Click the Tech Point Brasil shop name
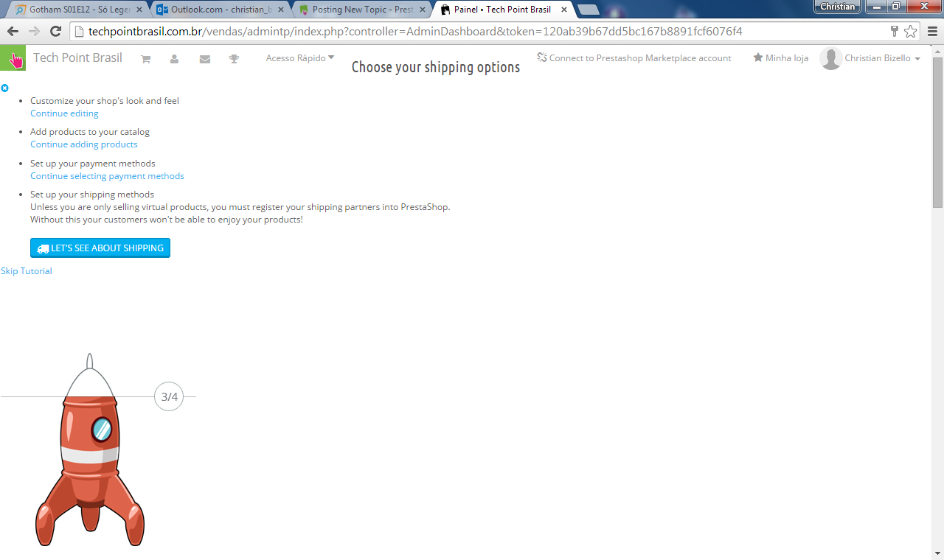The height and width of the screenshot is (560, 944). (x=77, y=57)
